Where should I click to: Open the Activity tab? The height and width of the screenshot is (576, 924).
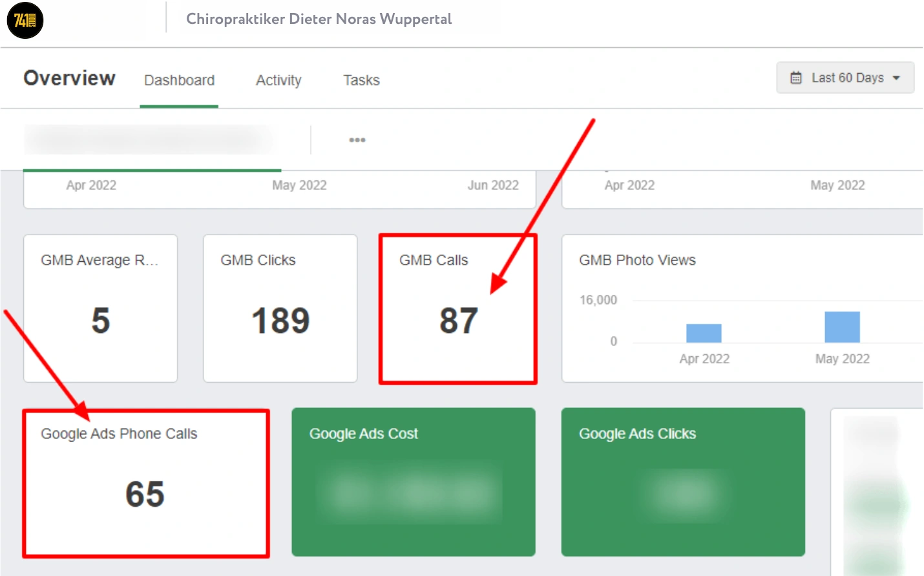[x=278, y=81]
